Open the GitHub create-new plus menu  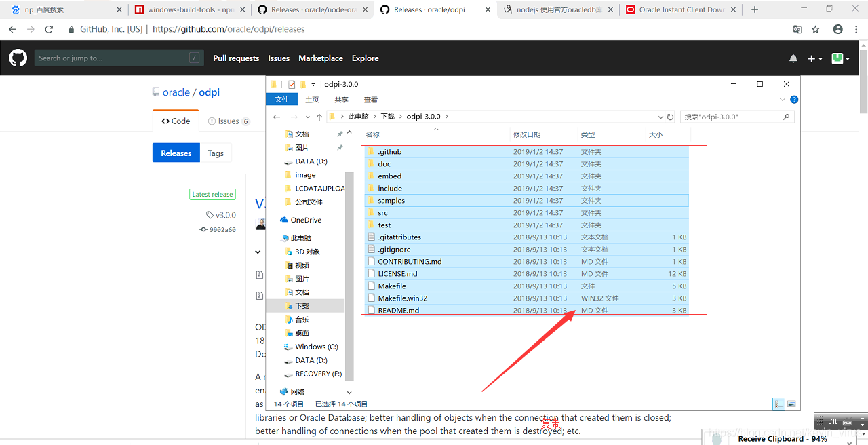tap(815, 59)
